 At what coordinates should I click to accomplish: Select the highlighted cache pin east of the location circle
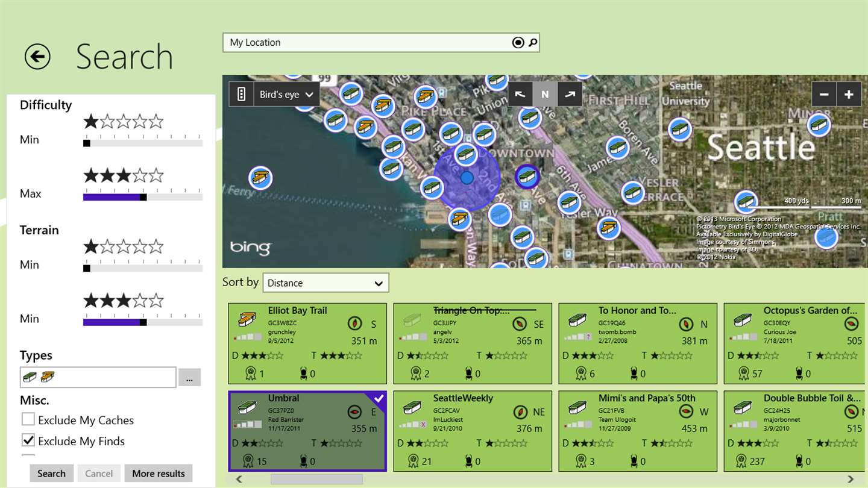pos(527,177)
